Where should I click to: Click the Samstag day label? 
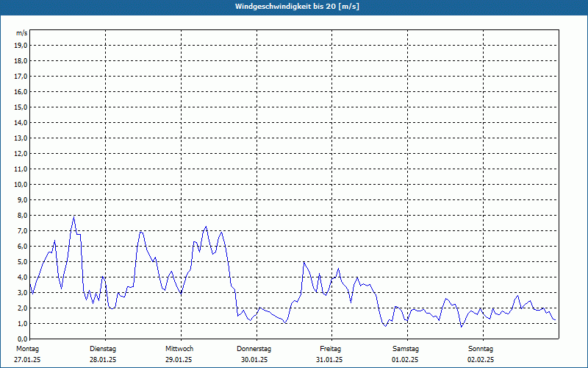coord(406,349)
